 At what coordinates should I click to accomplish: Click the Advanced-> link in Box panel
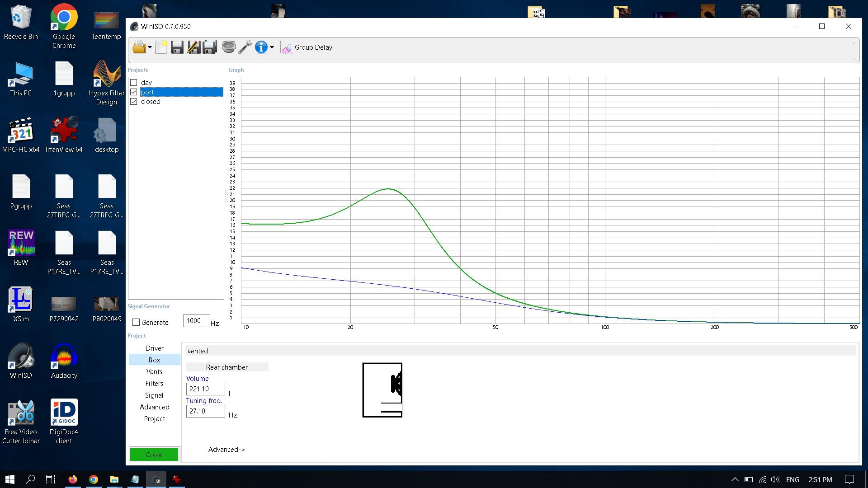[226, 450]
